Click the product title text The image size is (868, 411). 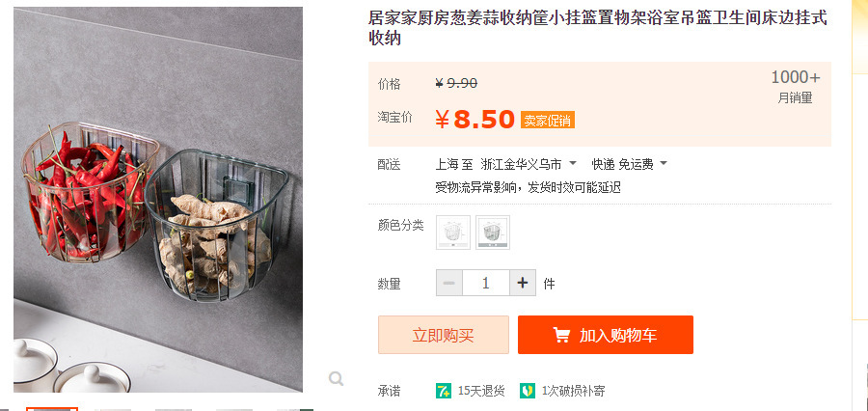(598, 28)
